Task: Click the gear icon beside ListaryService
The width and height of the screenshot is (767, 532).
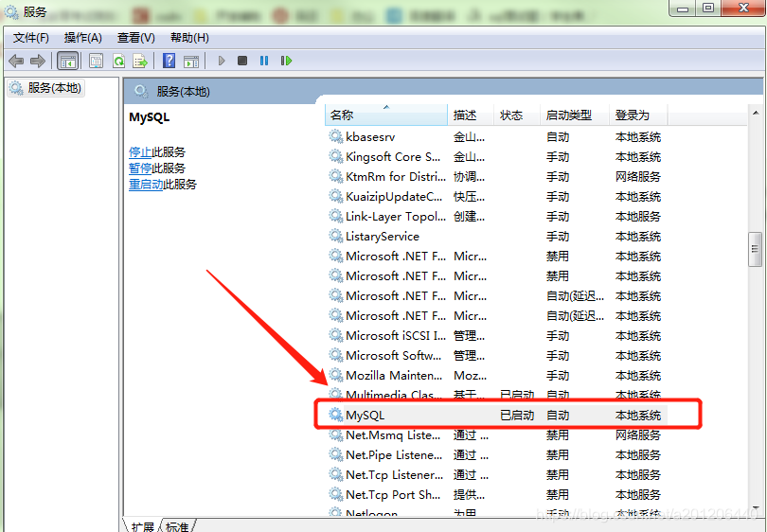Action: (335, 236)
